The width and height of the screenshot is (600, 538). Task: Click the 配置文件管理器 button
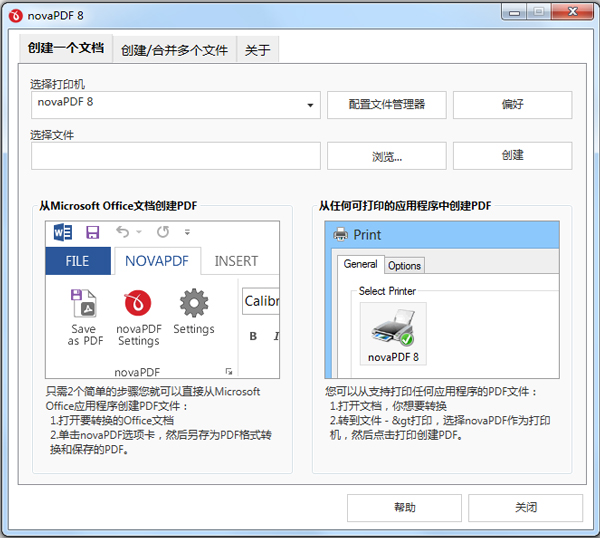pos(386,104)
